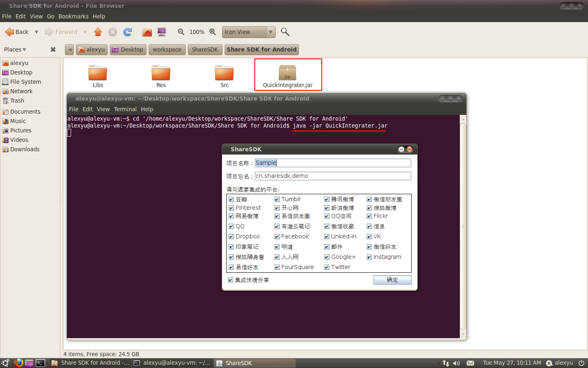Image resolution: width=588 pixels, height=368 pixels.
Task: Open Back history dropdown arrow
Action: click(36, 32)
